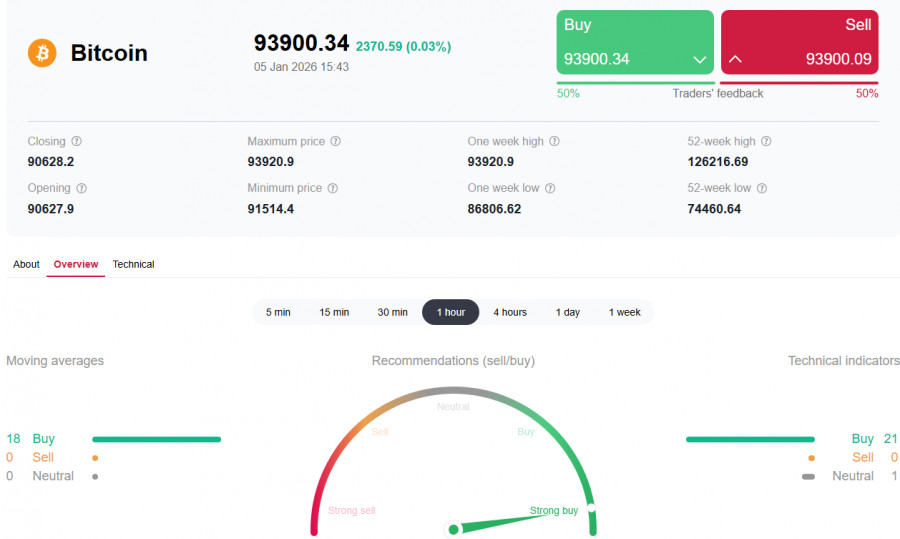Click the current price 93900.34 heading
This screenshot has width=900, height=539.
point(301,43)
